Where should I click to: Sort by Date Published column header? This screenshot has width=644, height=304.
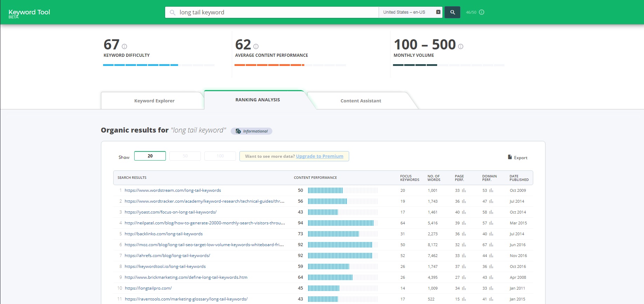[x=519, y=178]
